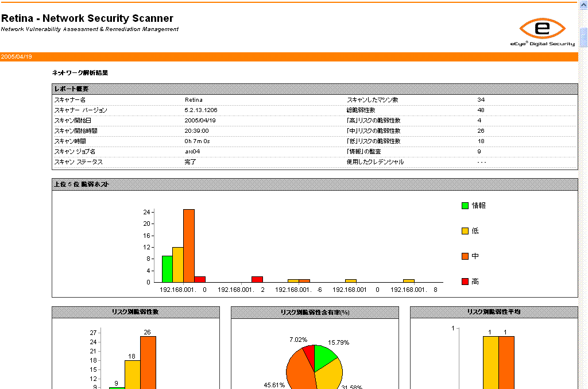Click low risk vulnerability count 18
588x389 pixels.
481,141
